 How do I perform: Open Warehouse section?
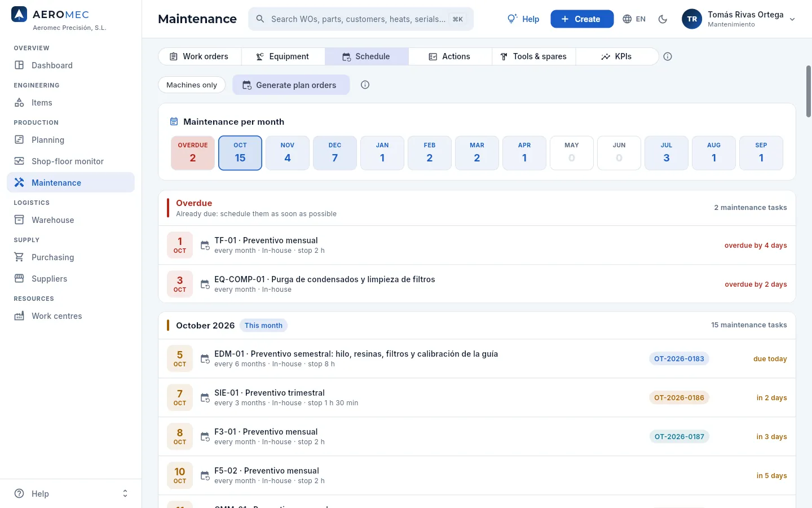(70, 220)
